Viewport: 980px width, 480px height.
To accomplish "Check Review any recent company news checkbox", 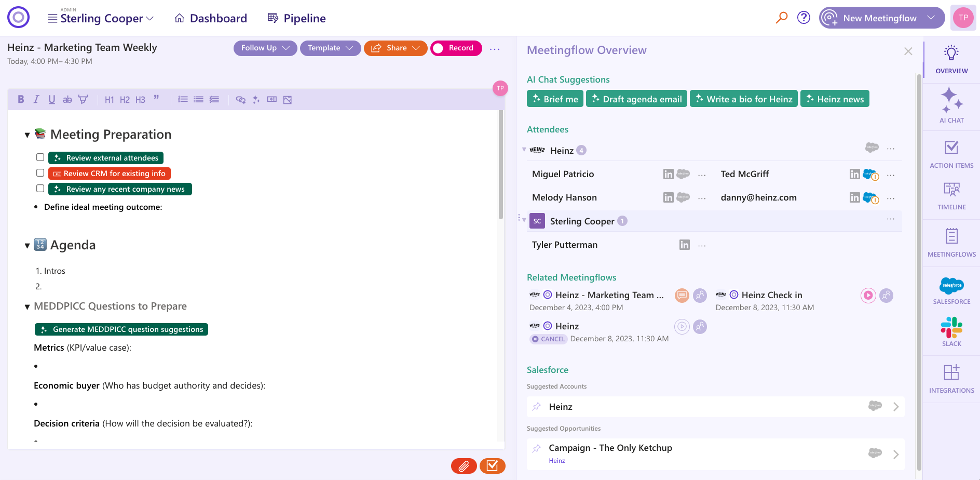I will 40,188.
